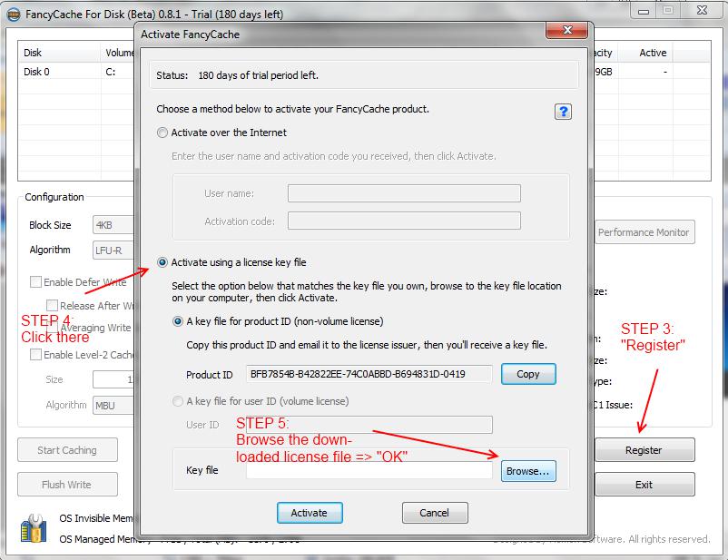Open the LFU-R algorithm dropdown
Image resolution: width=728 pixels, height=560 pixels.
(x=113, y=251)
